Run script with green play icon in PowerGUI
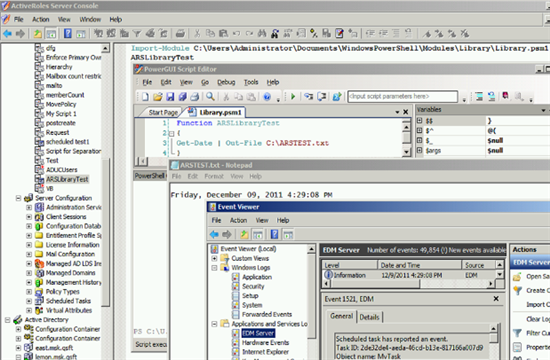Screen dimensions: 550x360 point(293,96)
